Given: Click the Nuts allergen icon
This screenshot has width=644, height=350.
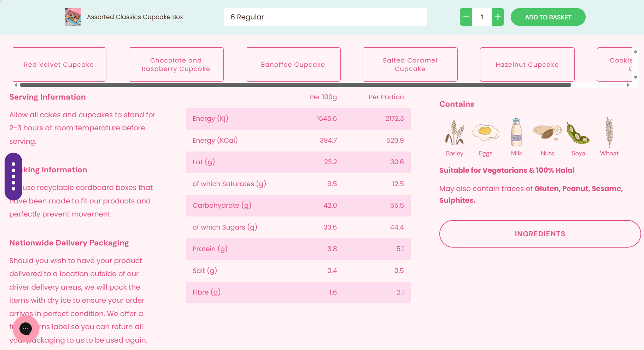Looking at the screenshot, I should click(548, 132).
